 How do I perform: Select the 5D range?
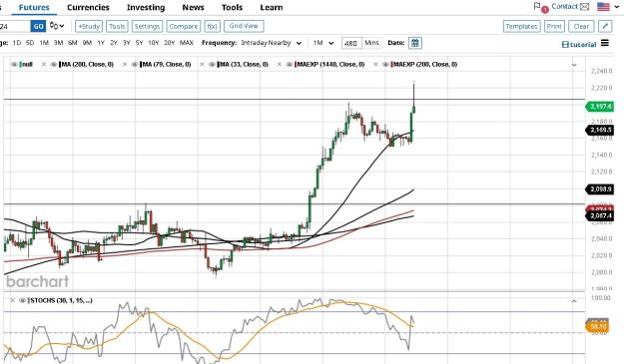point(30,43)
